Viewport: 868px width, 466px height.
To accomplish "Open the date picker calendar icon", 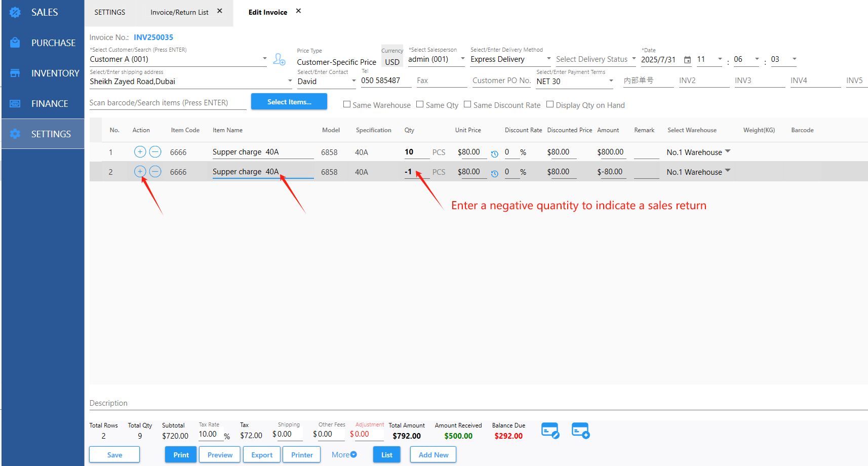I will point(687,60).
